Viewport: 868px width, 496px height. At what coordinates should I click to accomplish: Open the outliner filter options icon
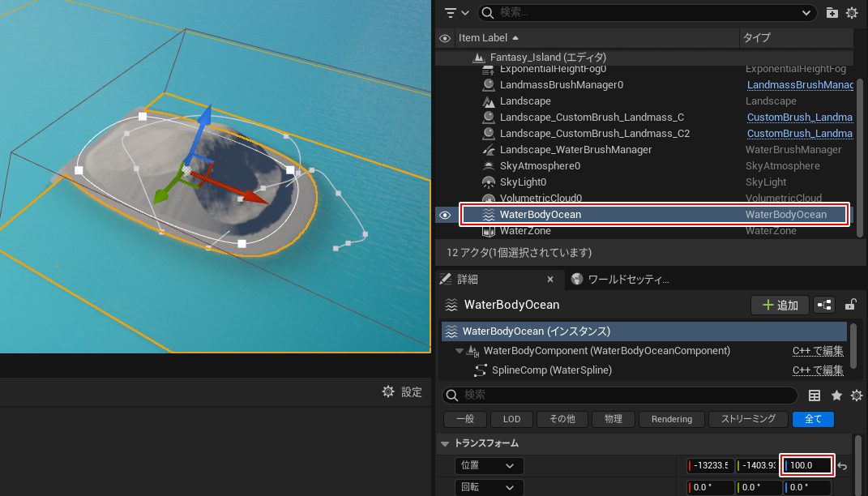click(x=456, y=13)
